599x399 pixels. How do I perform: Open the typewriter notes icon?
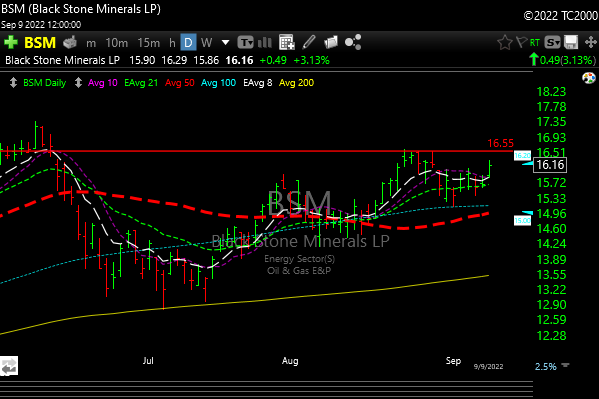pyautogui.click(x=70, y=42)
